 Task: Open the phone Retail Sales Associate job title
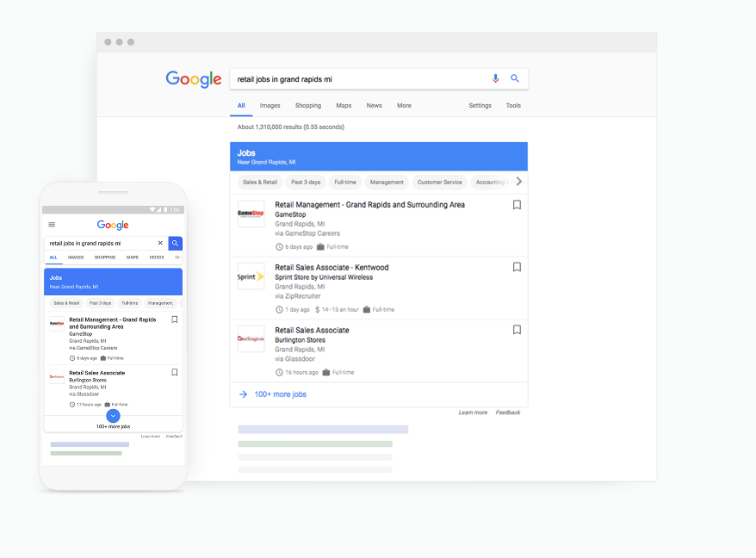click(97, 373)
